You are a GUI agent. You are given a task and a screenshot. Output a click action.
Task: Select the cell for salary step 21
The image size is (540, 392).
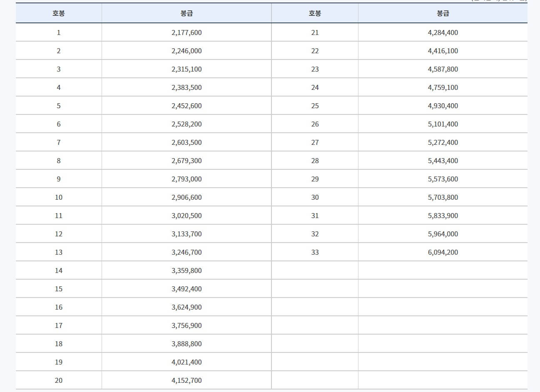click(x=315, y=32)
